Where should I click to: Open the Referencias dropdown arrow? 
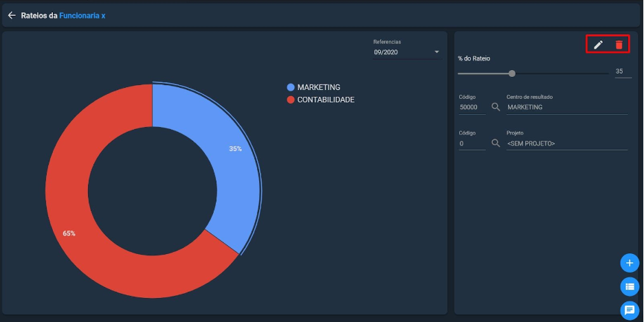coord(436,52)
